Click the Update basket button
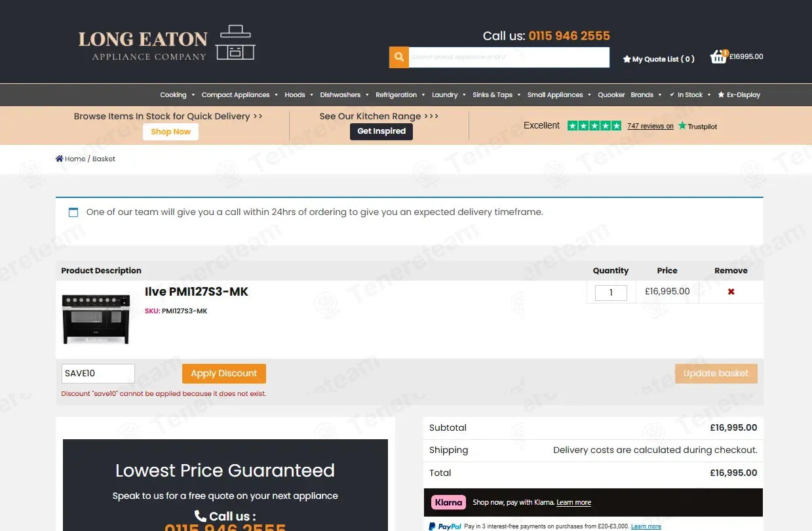This screenshot has width=812, height=531. coord(716,374)
